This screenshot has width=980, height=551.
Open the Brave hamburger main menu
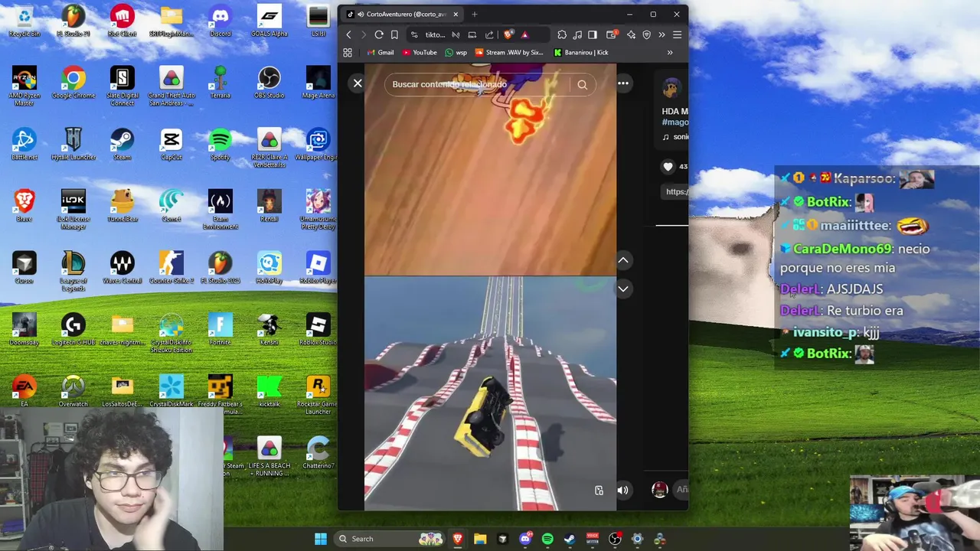pos(677,34)
